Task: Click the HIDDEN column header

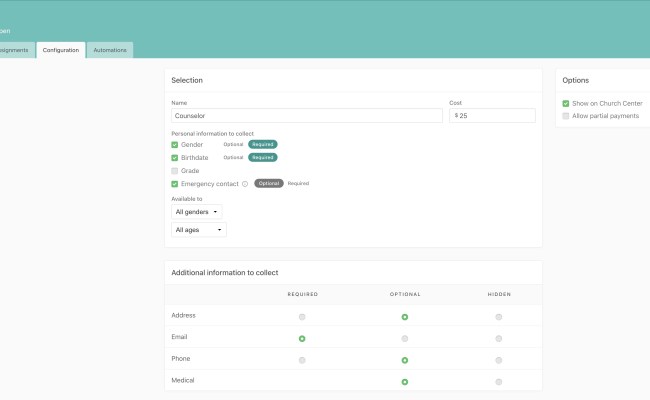Action: [499, 294]
